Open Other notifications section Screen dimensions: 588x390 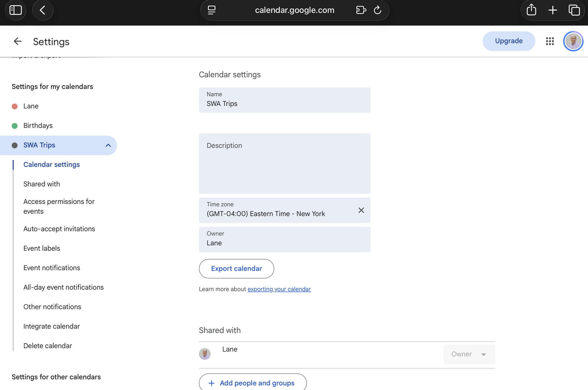[x=52, y=307]
